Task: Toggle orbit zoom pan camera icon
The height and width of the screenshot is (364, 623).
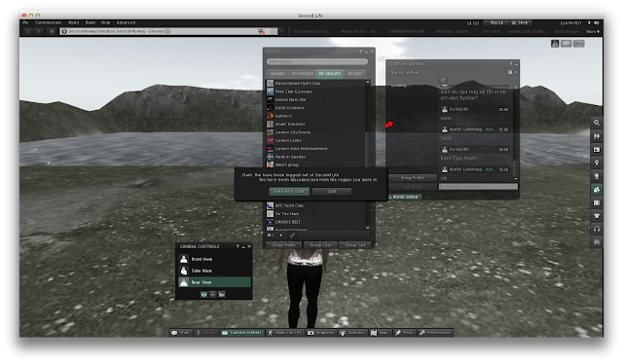Action: [213, 295]
